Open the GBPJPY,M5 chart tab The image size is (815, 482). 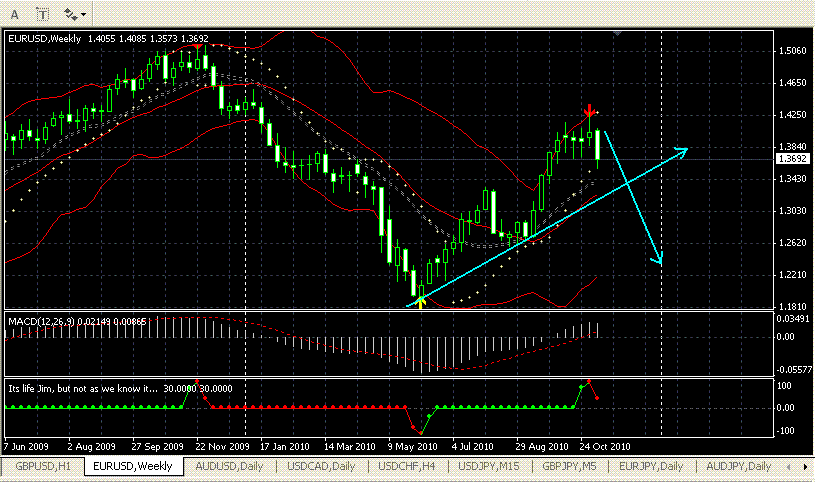[x=570, y=466]
